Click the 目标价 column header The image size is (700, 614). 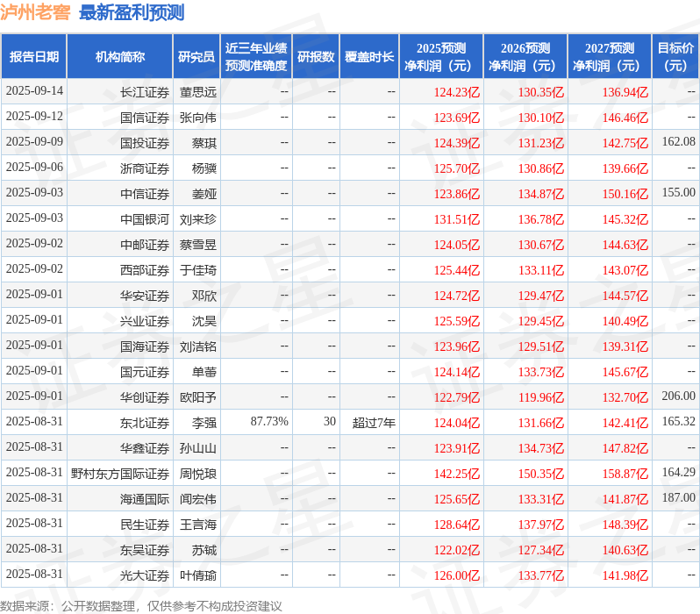[x=676, y=57]
